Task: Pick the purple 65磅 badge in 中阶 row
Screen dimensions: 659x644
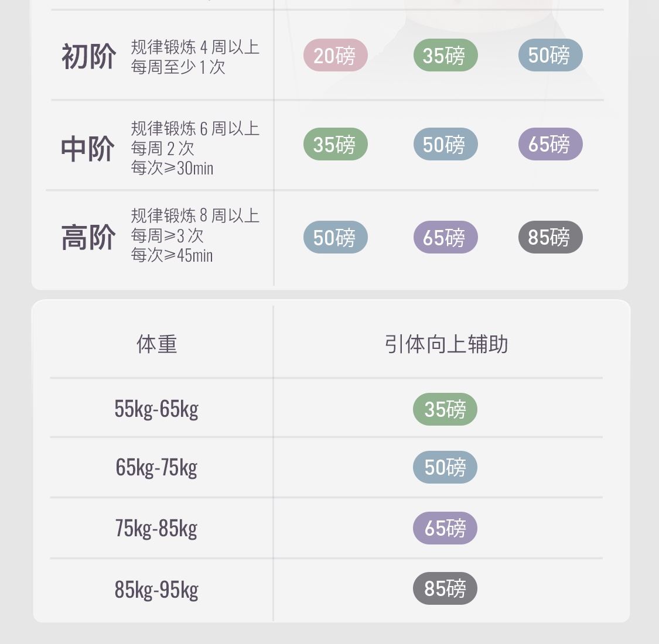Action: pyautogui.click(x=550, y=144)
